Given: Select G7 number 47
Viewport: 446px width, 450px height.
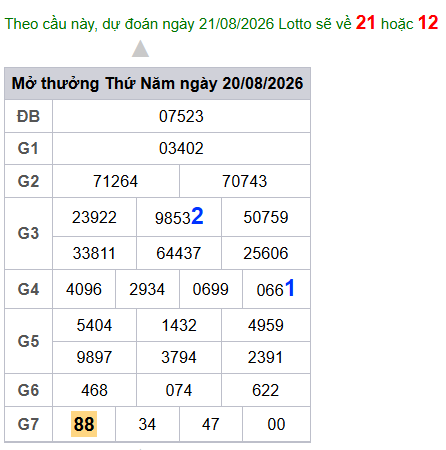Looking at the screenshot, I should point(210,424).
